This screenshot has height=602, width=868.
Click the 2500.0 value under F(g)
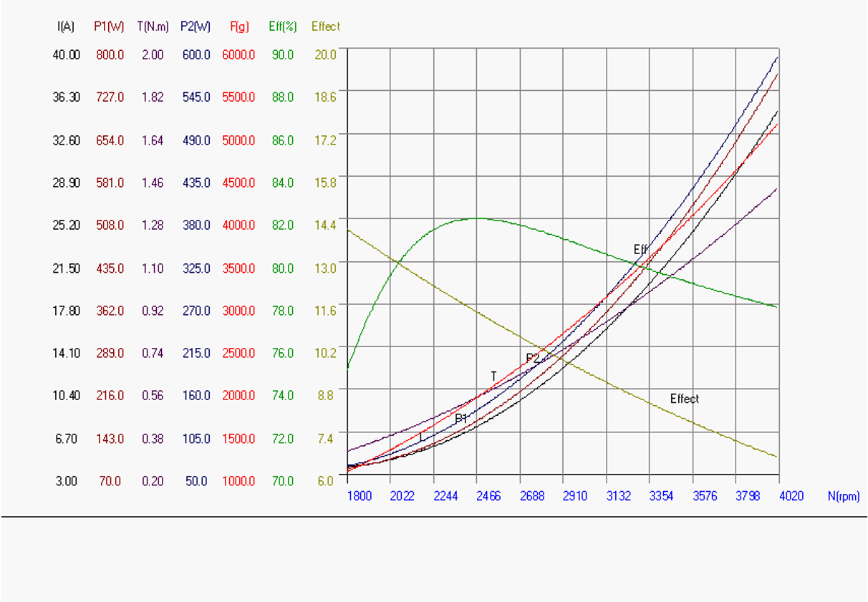238,354
